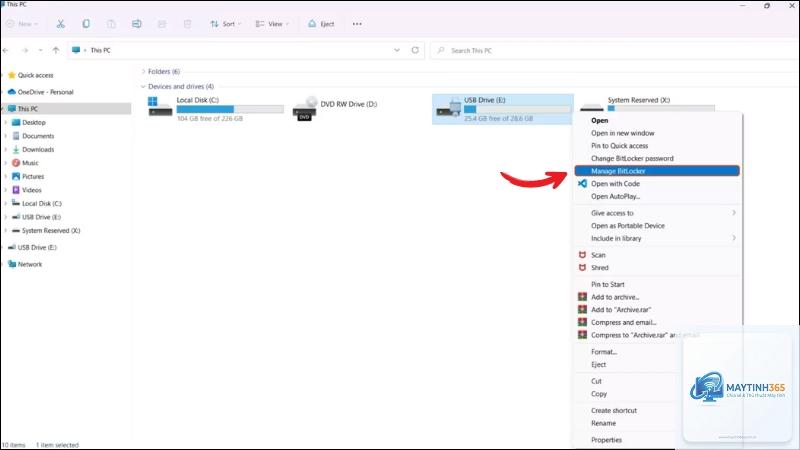Choose Shred in the context menu
This screenshot has width=800, height=450.
(599, 268)
